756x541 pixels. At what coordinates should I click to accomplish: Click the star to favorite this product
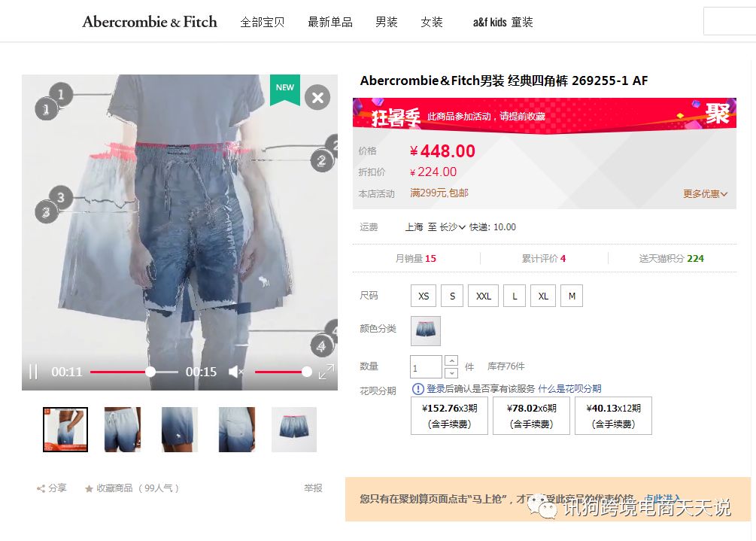(89, 488)
